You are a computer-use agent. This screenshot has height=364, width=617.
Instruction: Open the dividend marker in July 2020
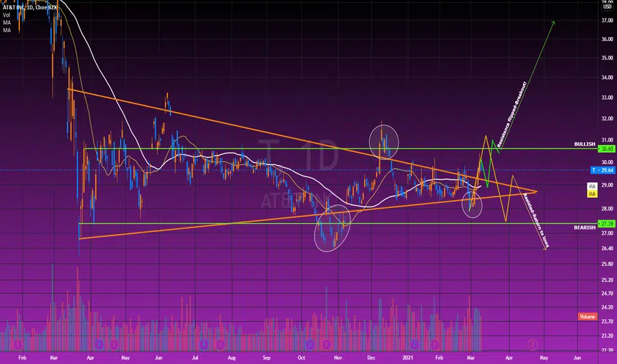(x=204, y=345)
